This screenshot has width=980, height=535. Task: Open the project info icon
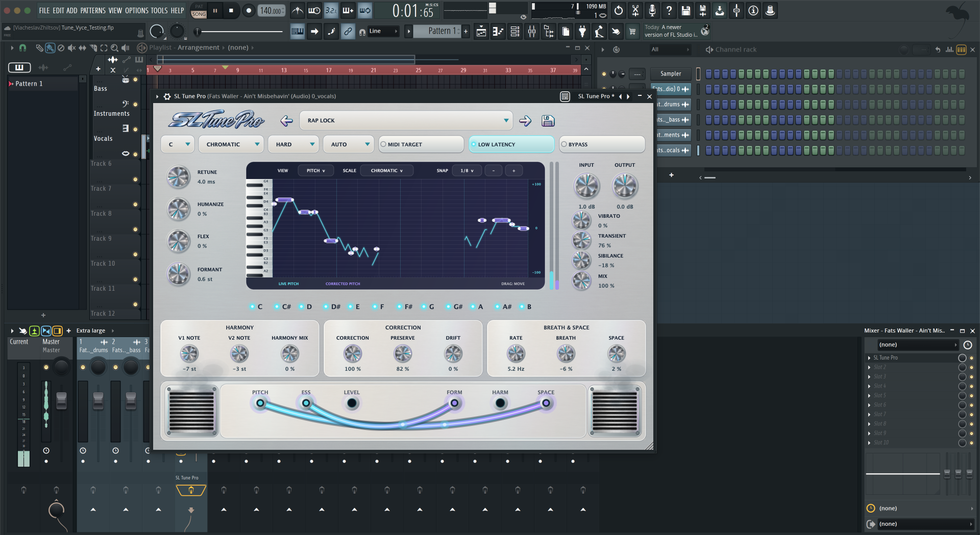click(x=753, y=10)
